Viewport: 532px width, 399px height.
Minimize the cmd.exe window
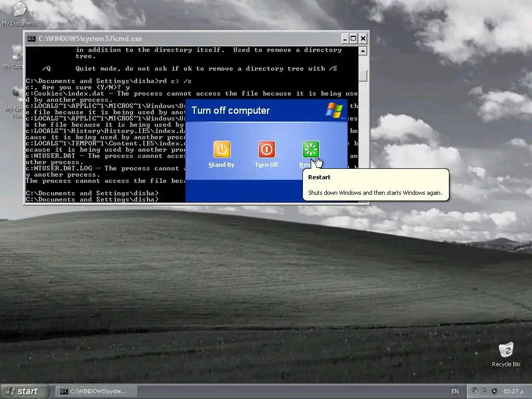click(345, 38)
